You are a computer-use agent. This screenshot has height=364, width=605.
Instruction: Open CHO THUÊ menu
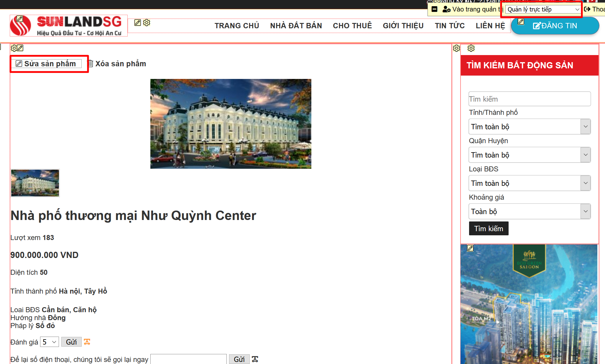352,26
